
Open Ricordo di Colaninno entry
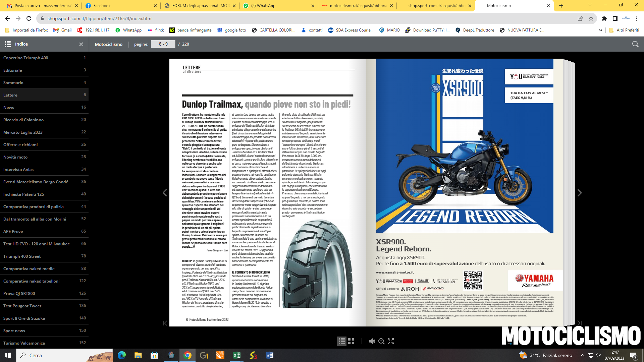click(x=44, y=120)
